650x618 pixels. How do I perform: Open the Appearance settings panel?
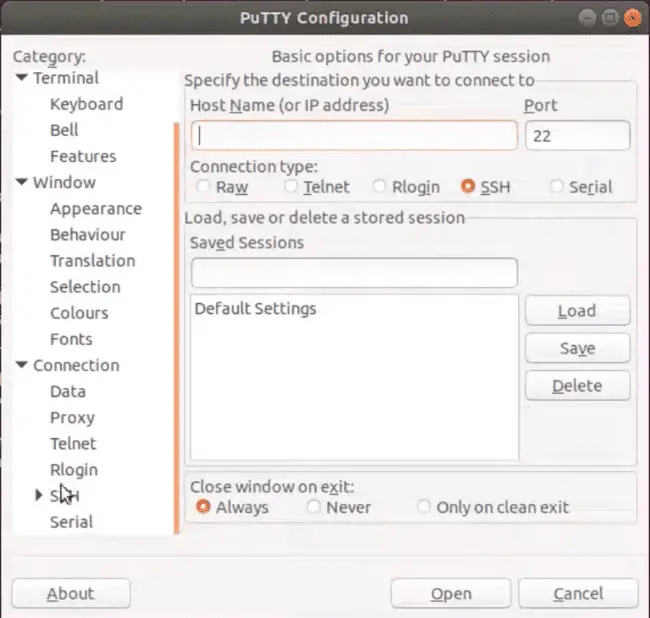click(x=96, y=209)
